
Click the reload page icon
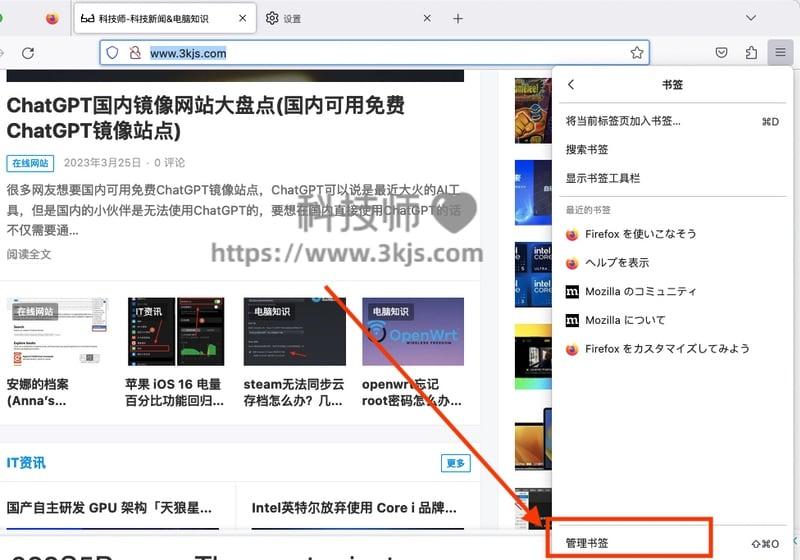[28, 53]
